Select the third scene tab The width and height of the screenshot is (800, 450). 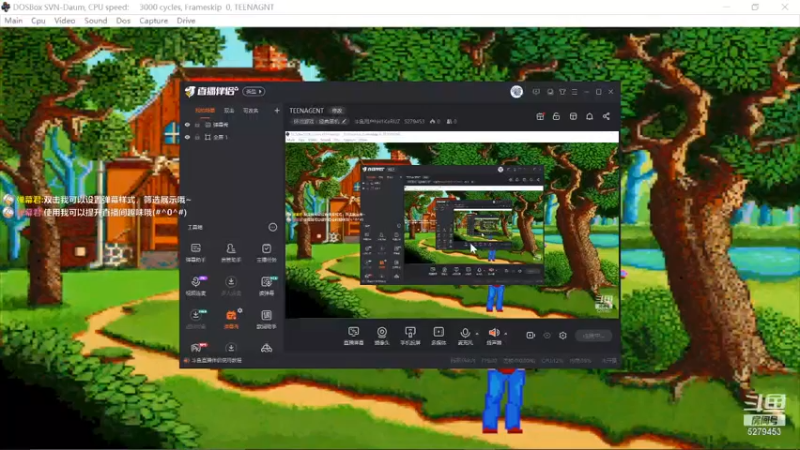(251, 111)
